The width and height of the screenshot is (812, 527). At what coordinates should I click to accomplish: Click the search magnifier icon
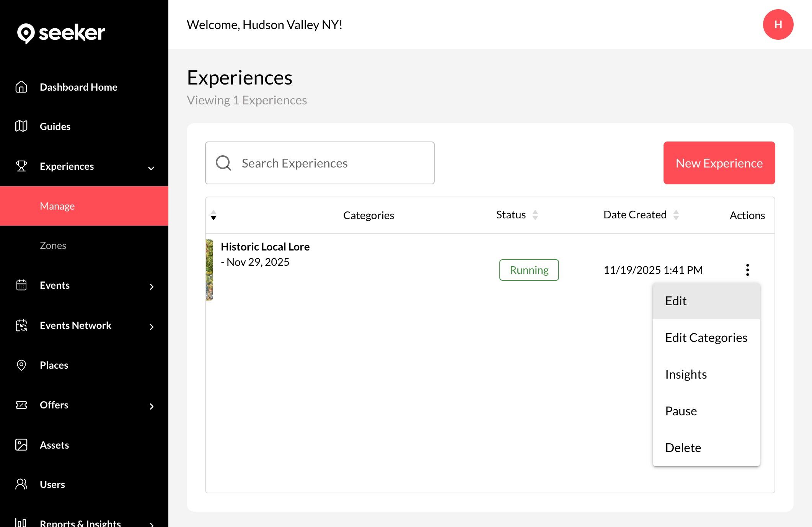[223, 163]
